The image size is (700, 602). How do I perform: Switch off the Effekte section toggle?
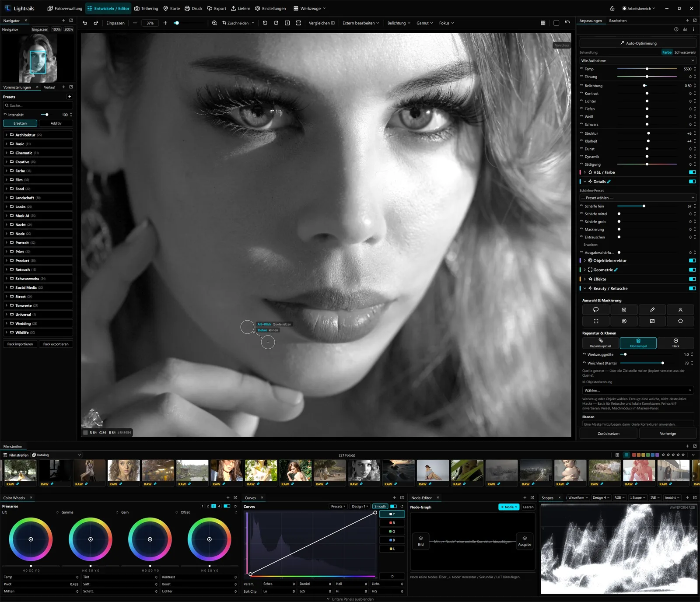pyautogui.click(x=692, y=279)
